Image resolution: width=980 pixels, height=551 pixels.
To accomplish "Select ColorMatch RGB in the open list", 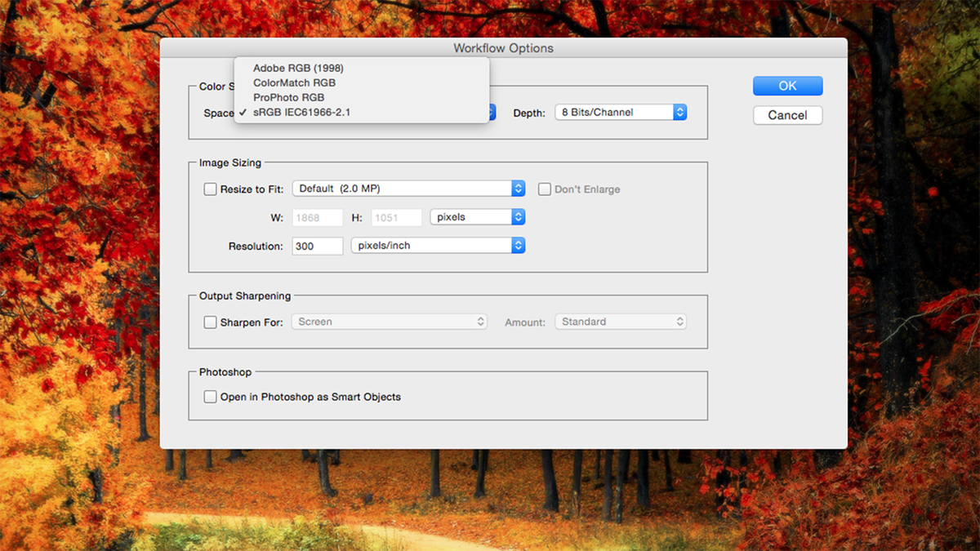I will click(293, 82).
